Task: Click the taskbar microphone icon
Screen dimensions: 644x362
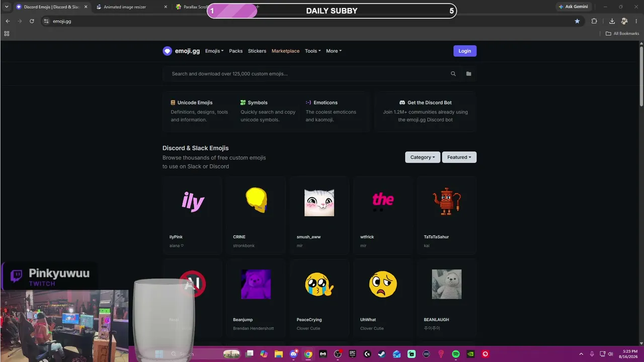Action: pos(592,354)
